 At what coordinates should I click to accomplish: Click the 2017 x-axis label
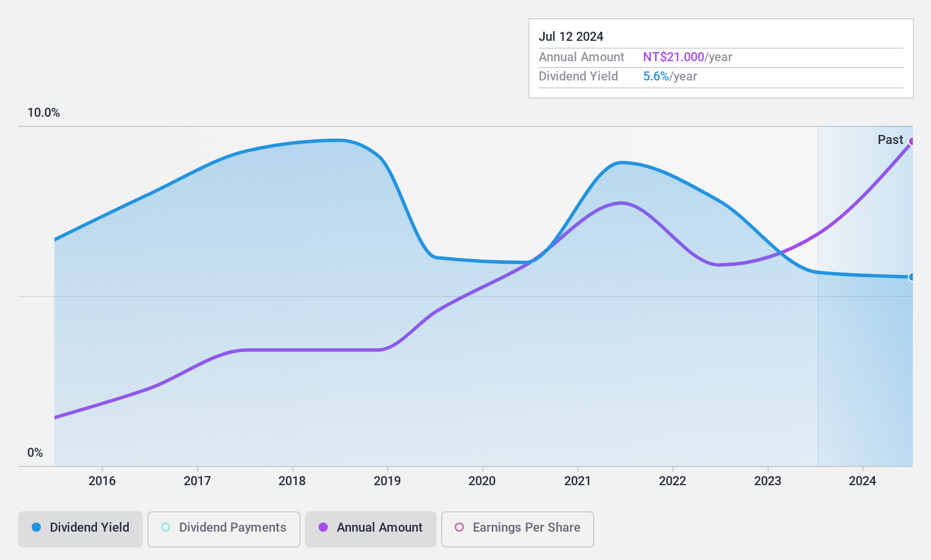coord(197,481)
